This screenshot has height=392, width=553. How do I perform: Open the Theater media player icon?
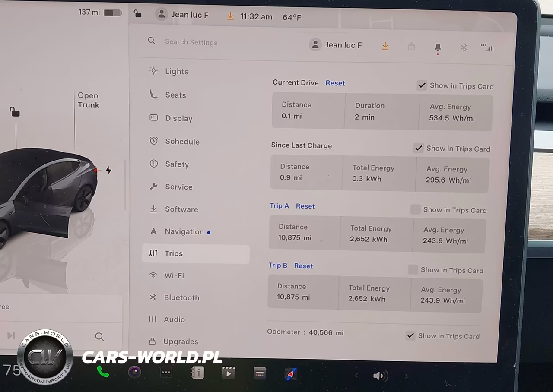click(x=228, y=373)
